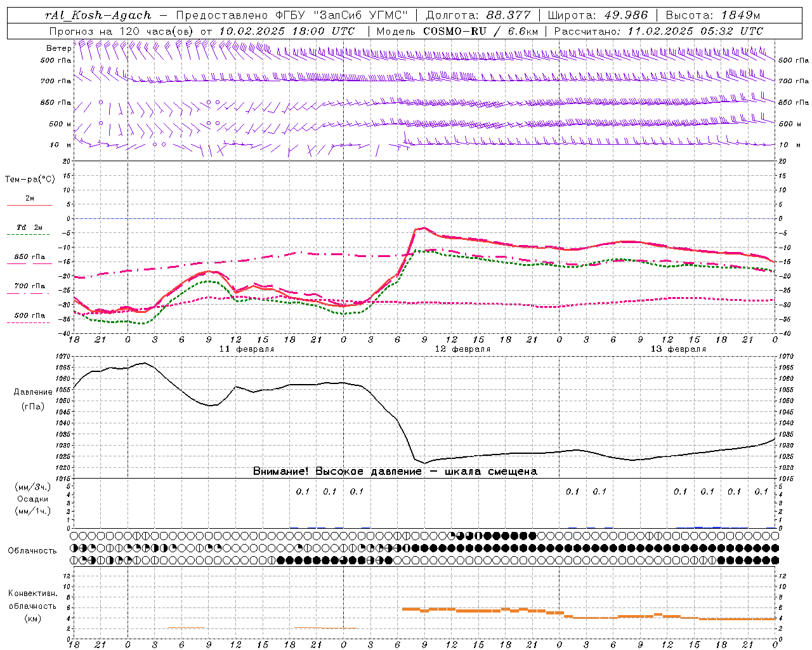Click the left 500 м wind level label
Image resolution: width=812 pixels, height=650 pixels.
[x=60, y=124]
